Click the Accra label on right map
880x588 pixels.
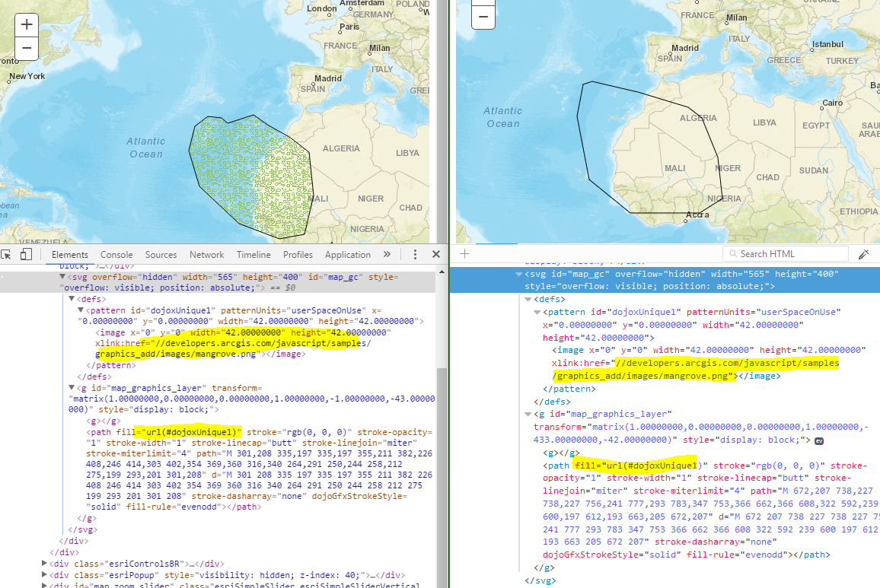pos(697,215)
